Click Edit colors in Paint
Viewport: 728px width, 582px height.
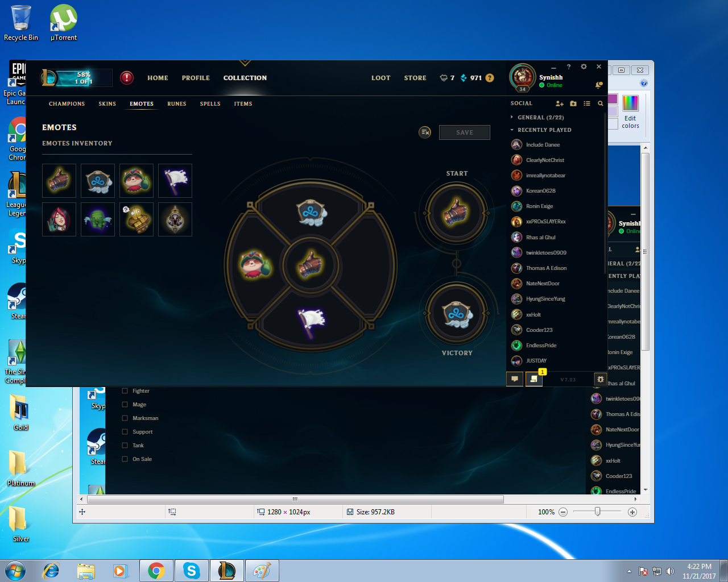point(630,112)
